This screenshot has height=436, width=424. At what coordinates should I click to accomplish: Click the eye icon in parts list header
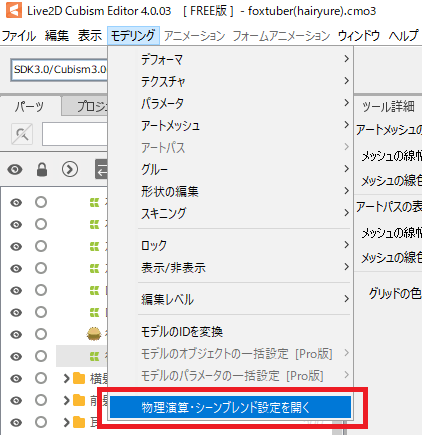(x=15, y=170)
